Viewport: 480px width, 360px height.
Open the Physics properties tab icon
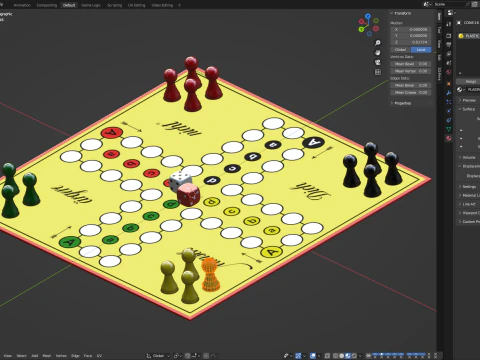[449, 111]
